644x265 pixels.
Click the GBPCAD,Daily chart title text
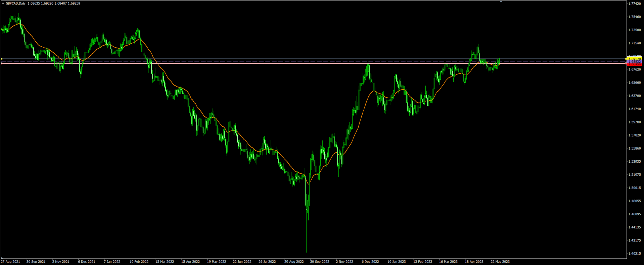(x=15, y=3)
